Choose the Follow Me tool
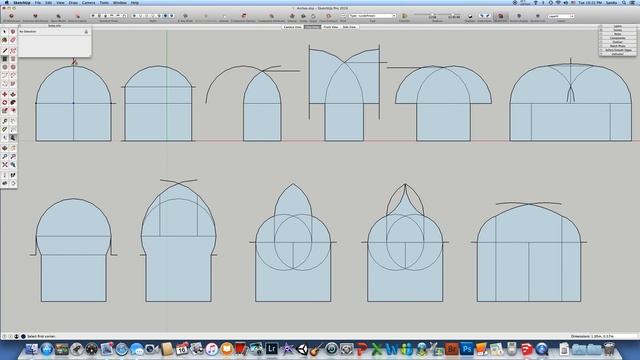Image resolution: width=640 pixels, height=360 pixels. click(13, 102)
